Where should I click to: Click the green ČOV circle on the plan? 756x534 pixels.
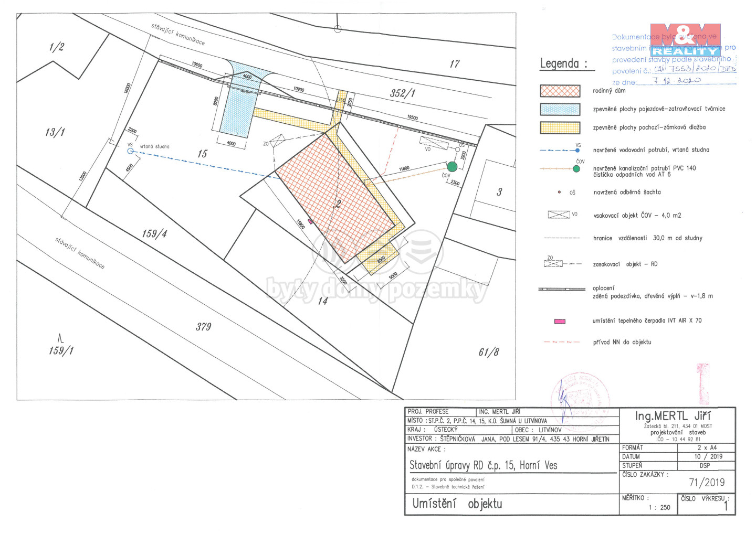tap(452, 167)
